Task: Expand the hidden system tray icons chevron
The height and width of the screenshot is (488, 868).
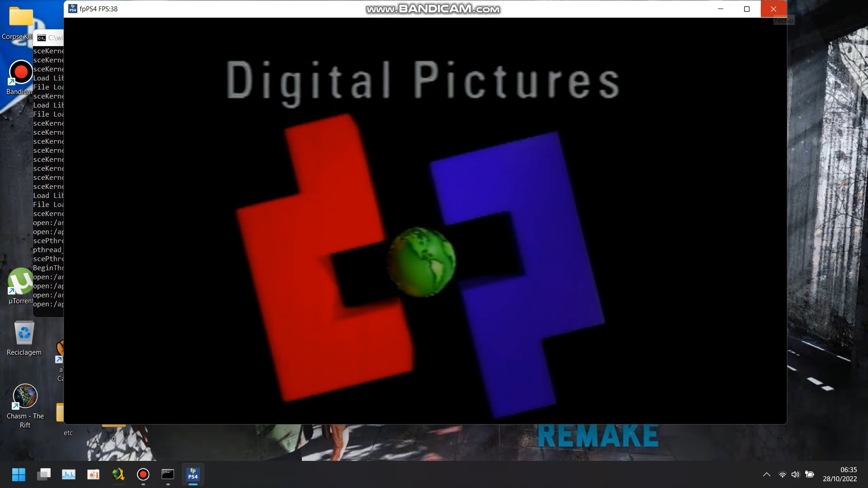Action: (766, 474)
